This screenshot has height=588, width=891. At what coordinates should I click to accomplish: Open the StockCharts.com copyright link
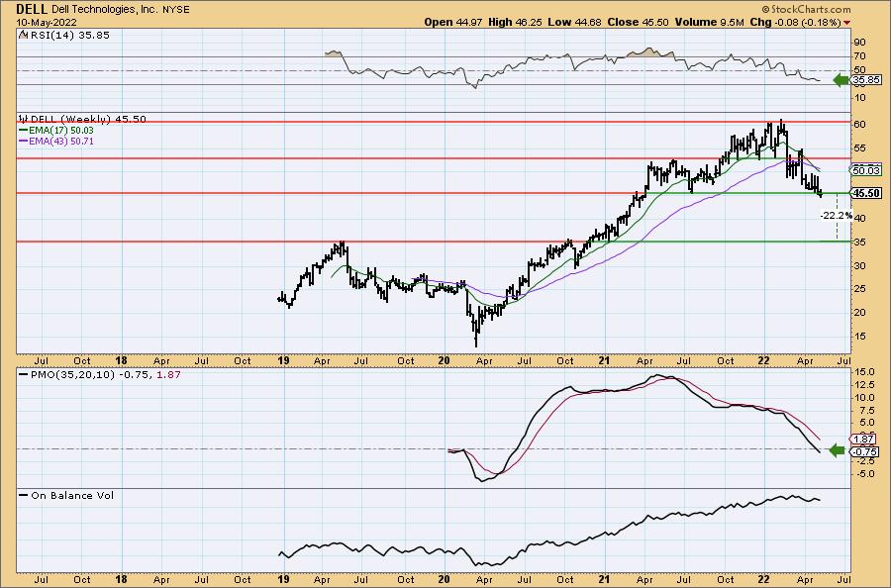pos(806,9)
